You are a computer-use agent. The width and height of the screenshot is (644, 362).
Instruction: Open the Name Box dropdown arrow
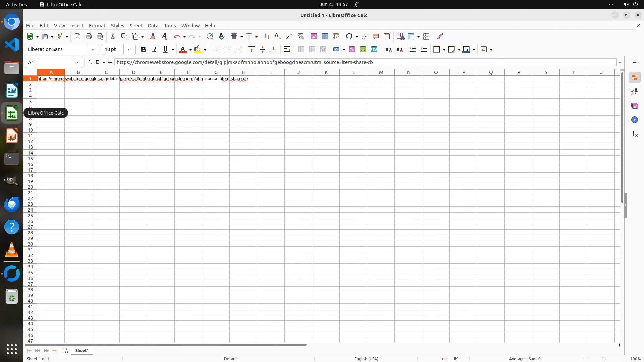tap(77, 62)
